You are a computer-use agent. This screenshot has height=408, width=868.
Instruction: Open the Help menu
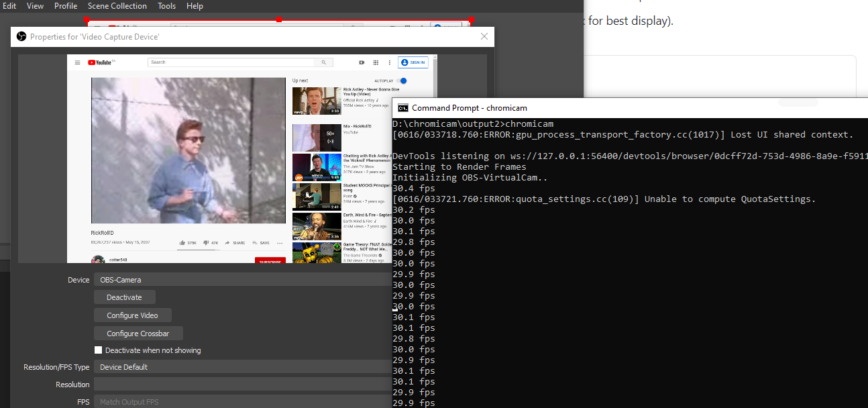pos(195,6)
